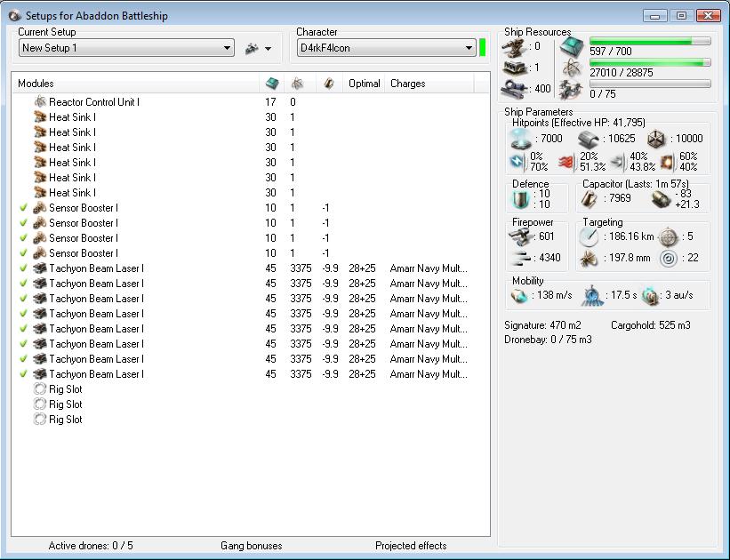
Task: Click the Cargohold: 525 m3 text
Action: click(x=650, y=325)
